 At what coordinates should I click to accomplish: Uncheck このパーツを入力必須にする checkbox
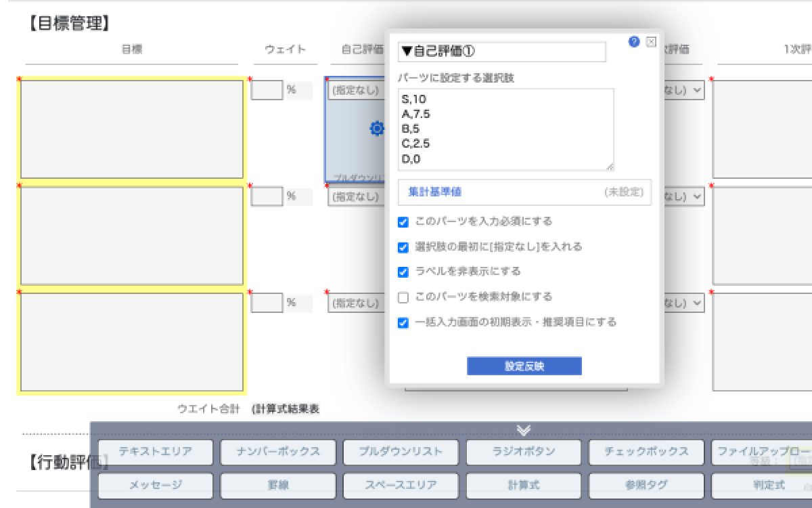click(403, 222)
